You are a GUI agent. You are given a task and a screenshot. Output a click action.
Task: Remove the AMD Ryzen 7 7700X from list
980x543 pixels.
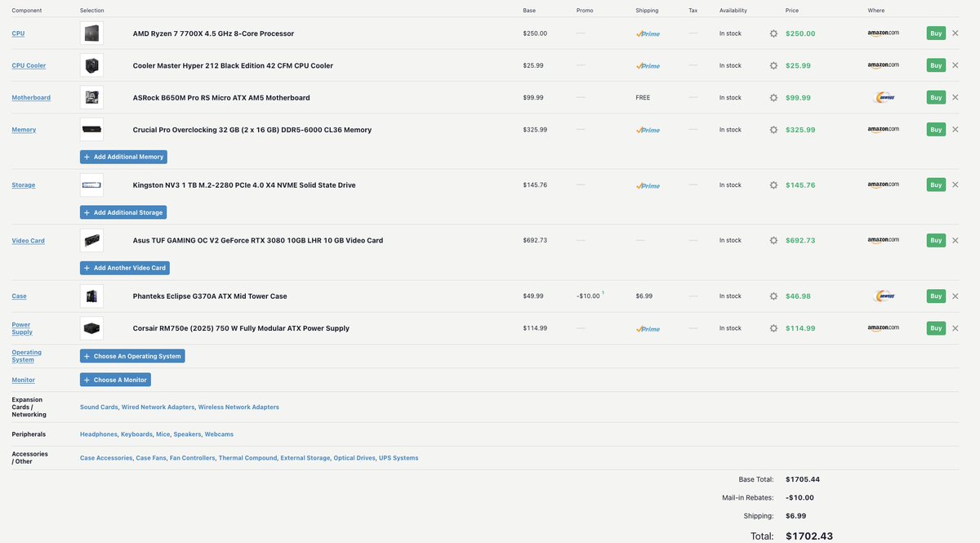pyautogui.click(x=955, y=33)
